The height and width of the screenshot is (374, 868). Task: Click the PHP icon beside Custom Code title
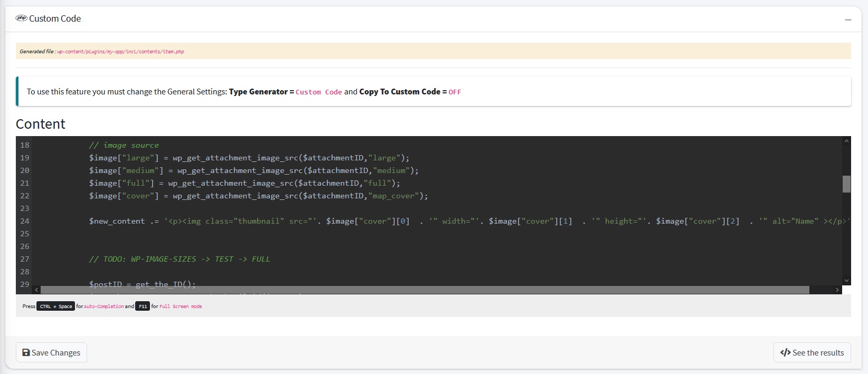click(x=21, y=18)
